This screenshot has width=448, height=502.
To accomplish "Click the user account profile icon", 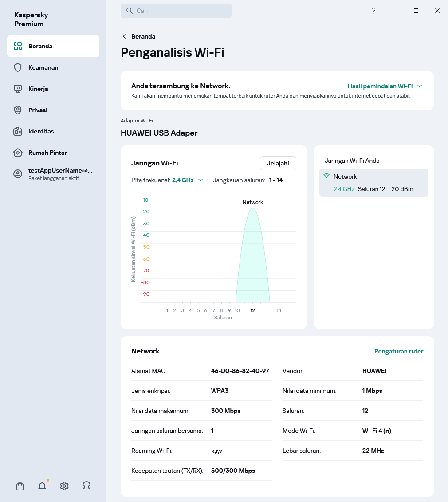I will click(x=18, y=174).
